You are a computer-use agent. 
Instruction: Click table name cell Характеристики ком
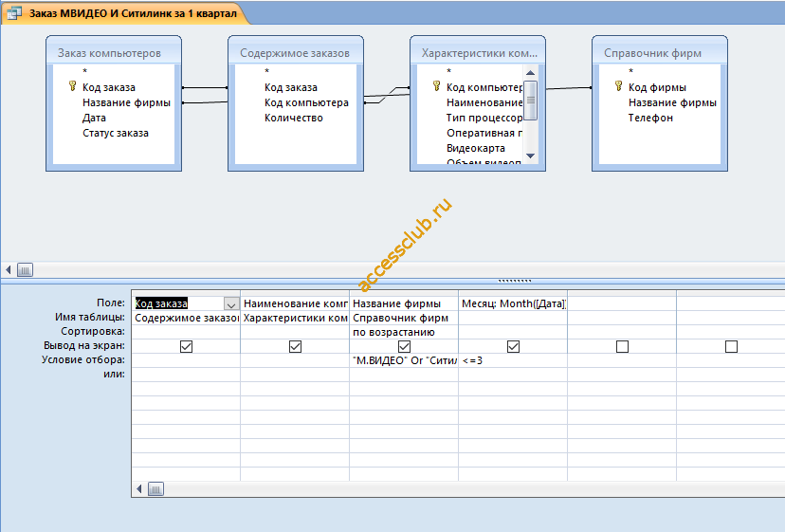295,318
